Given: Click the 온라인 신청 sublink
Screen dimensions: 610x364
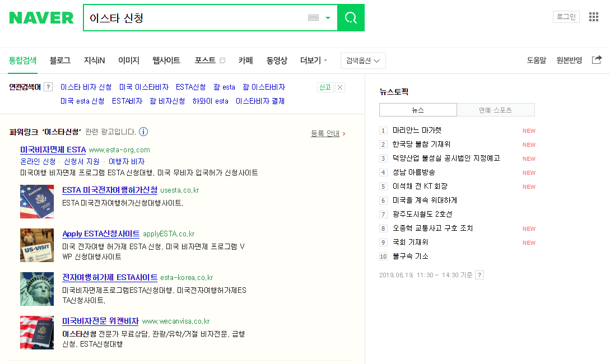Looking at the screenshot, I should pos(38,161).
